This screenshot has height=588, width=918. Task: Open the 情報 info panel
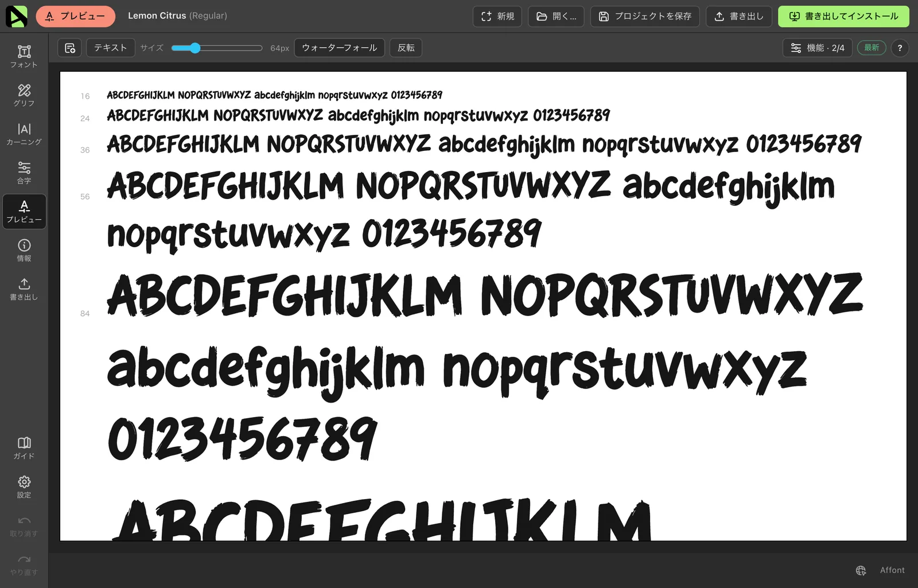pos(24,250)
